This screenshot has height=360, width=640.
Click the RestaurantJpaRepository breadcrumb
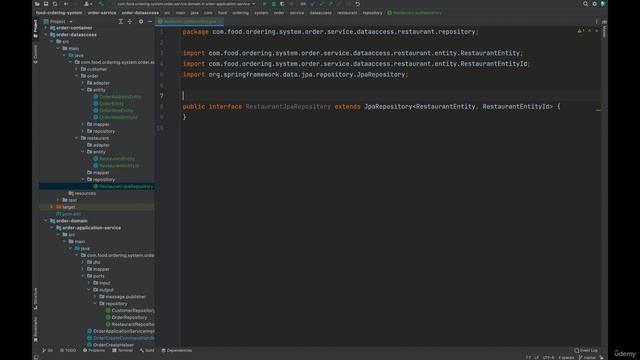point(414,13)
